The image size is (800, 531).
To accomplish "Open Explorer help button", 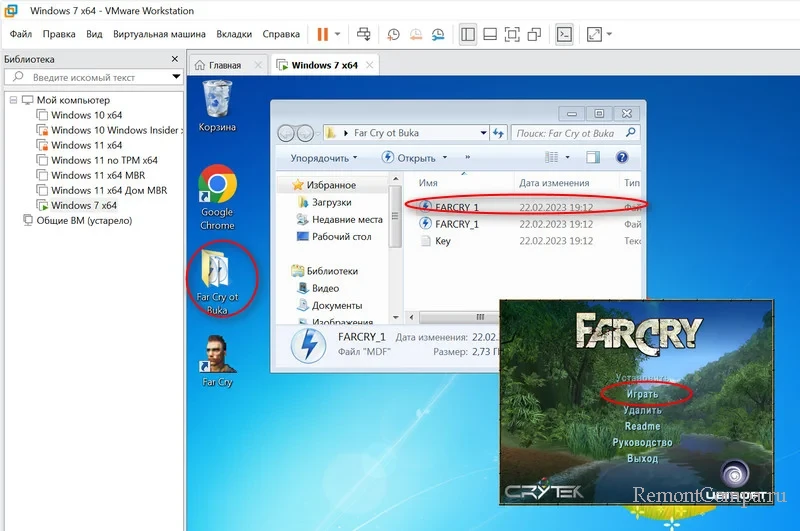I will click(x=622, y=157).
